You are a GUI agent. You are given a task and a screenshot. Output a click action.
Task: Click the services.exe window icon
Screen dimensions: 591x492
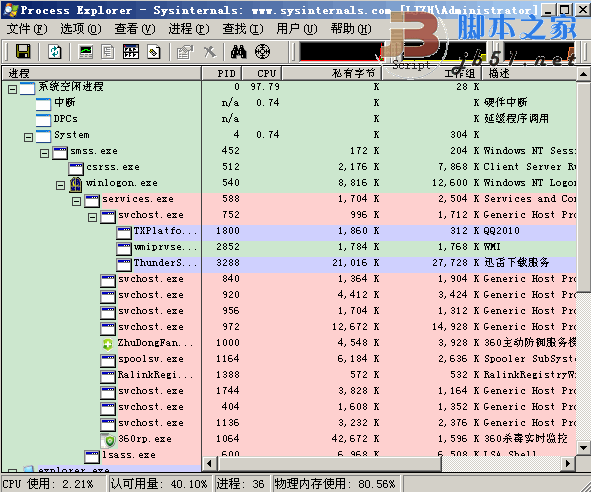[92, 201]
